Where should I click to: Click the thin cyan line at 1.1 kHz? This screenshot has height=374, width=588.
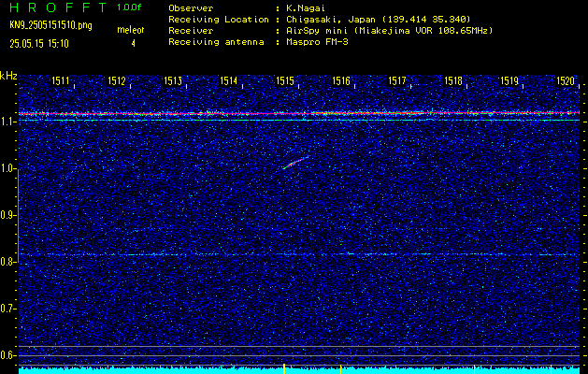[299, 120]
